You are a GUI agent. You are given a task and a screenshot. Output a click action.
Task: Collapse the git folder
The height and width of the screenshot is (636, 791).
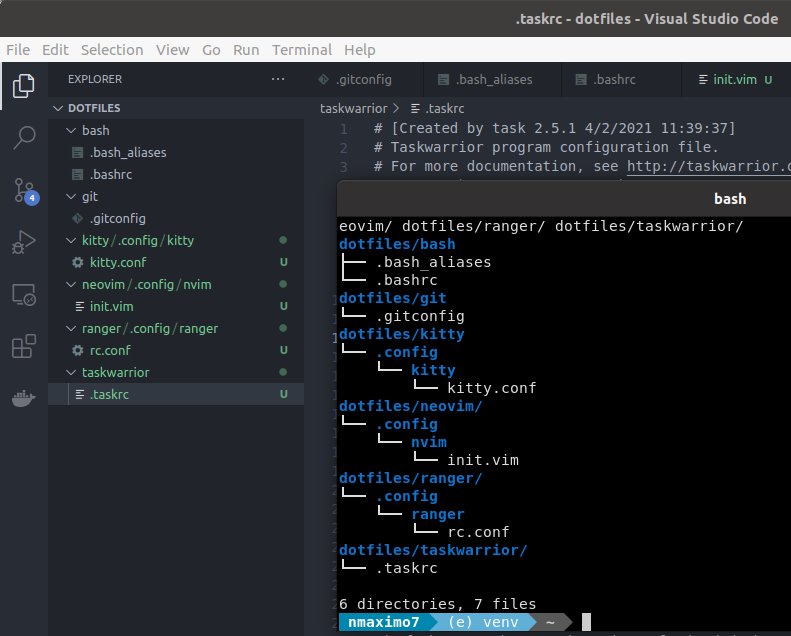click(x=71, y=196)
